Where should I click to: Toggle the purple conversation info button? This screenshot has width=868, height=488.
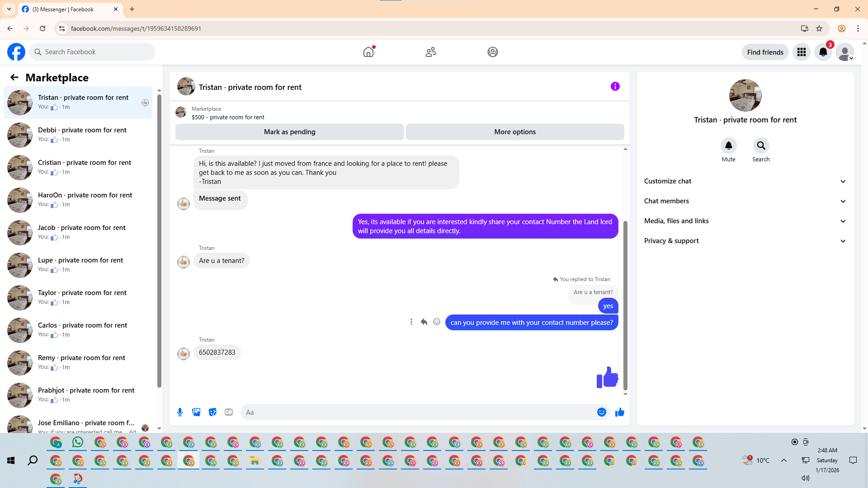pyautogui.click(x=615, y=86)
